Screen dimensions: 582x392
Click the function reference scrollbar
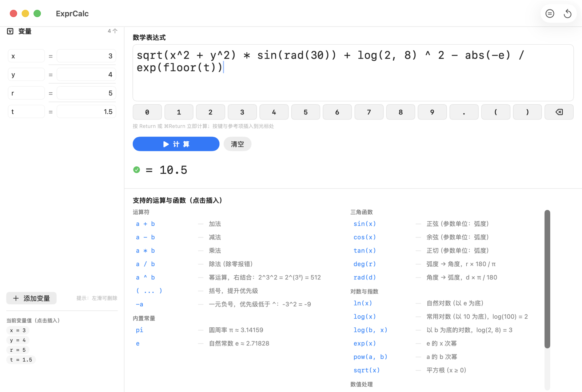coord(547,279)
